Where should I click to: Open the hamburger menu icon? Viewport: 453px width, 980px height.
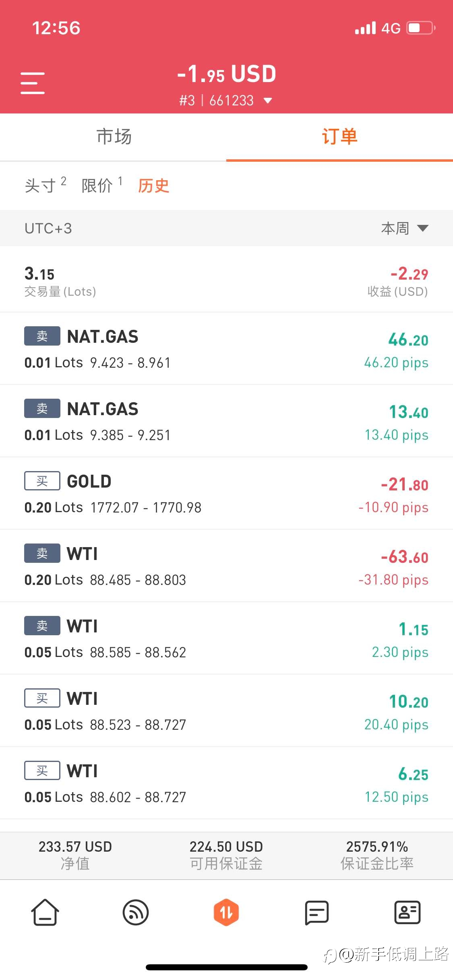(33, 83)
